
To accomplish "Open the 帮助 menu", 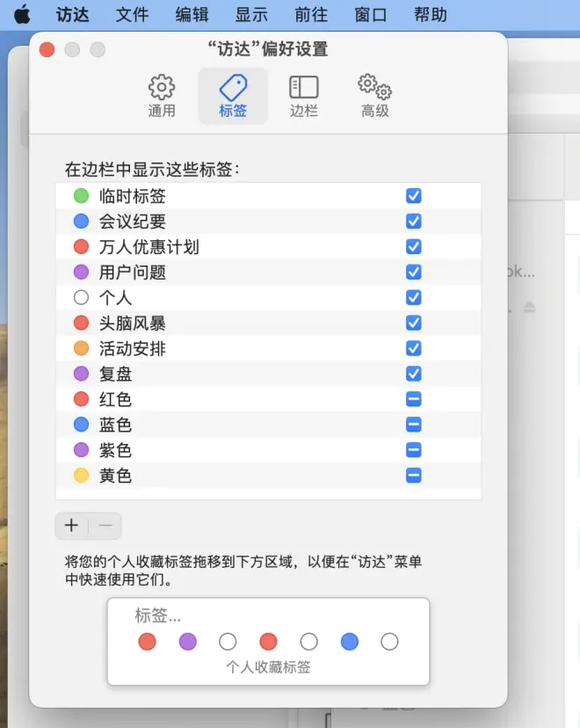I will point(431,15).
